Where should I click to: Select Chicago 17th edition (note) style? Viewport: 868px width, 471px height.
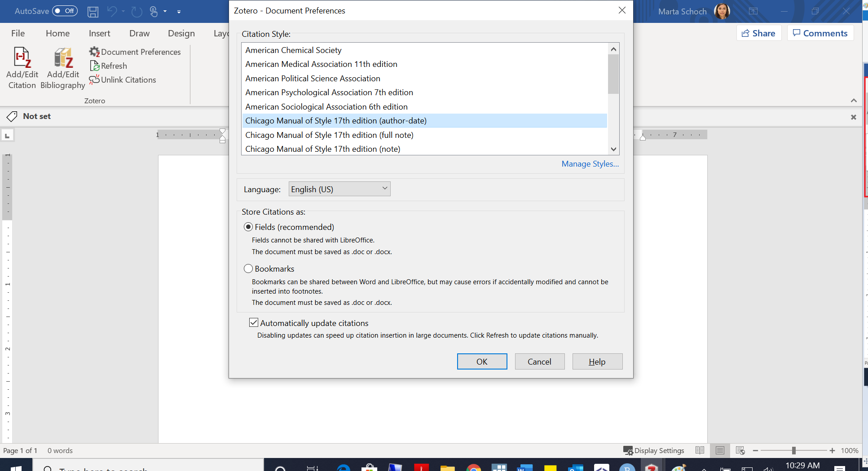click(424, 149)
